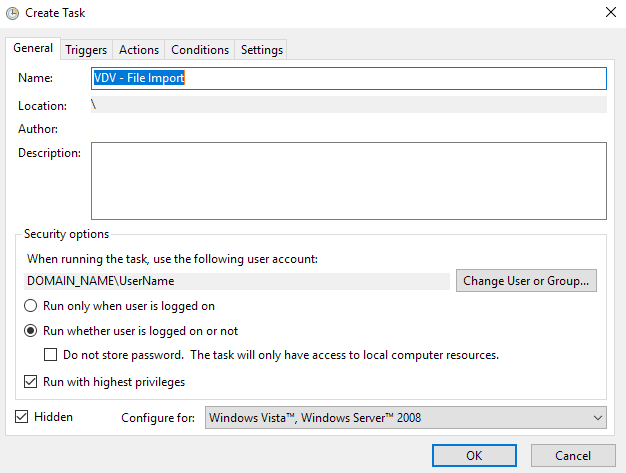Open the Configure for dropdown
The height and width of the screenshot is (473, 626).
tap(405, 418)
